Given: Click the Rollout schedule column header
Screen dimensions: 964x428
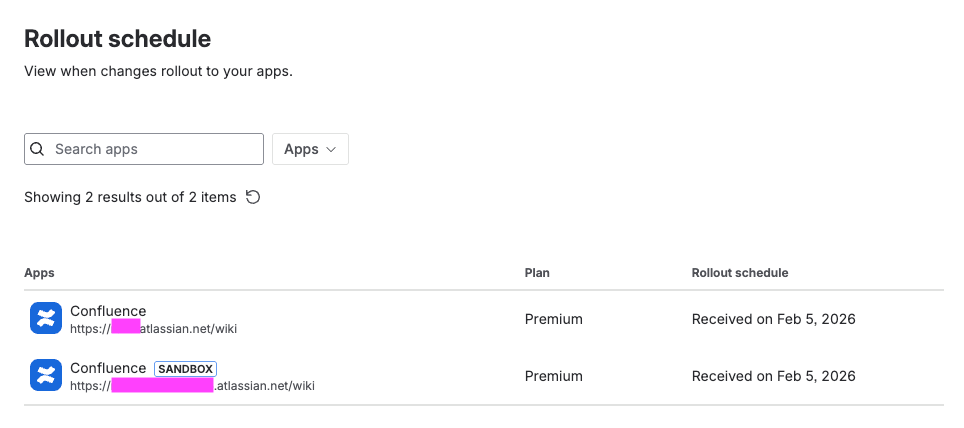Looking at the screenshot, I should (x=739, y=272).
